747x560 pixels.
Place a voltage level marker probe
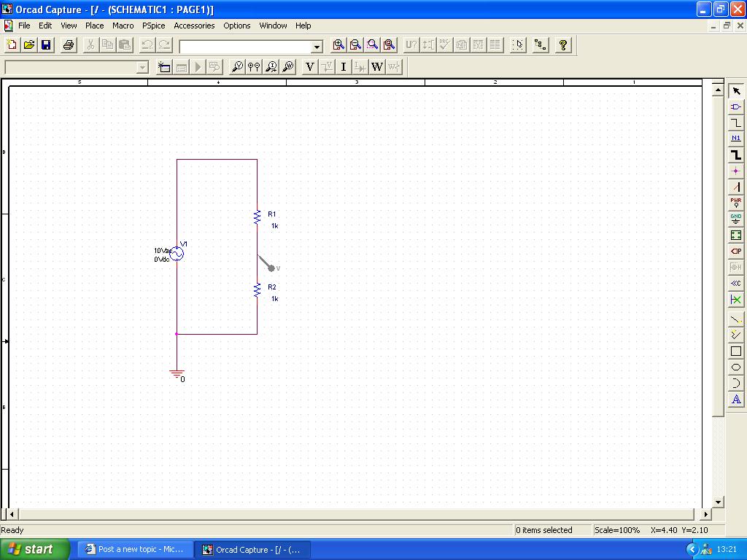(237, 67)
